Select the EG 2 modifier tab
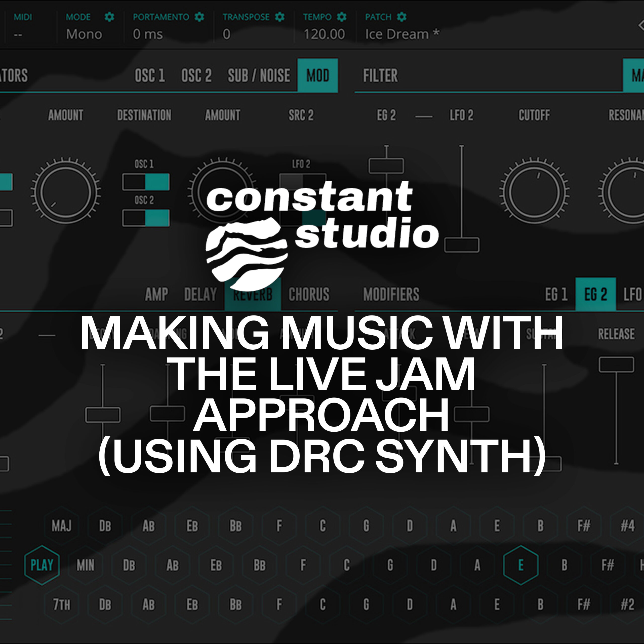 click(x=596, y=294)
